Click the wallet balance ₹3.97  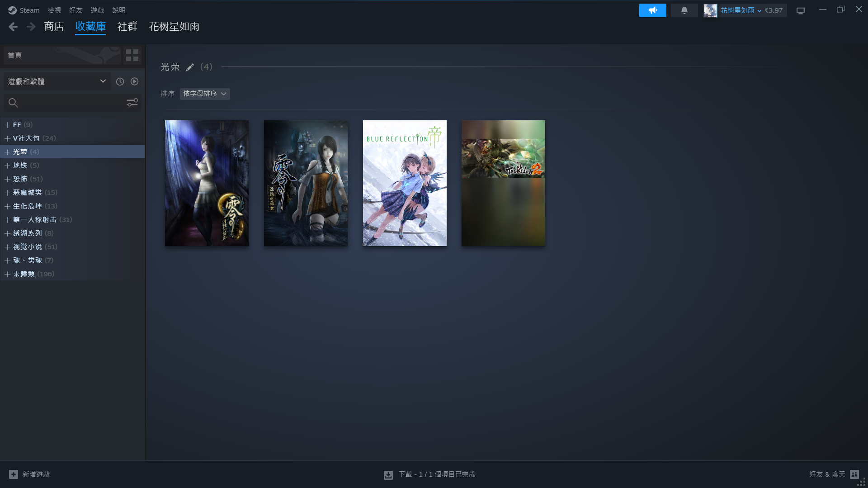(x=774, y=10)
